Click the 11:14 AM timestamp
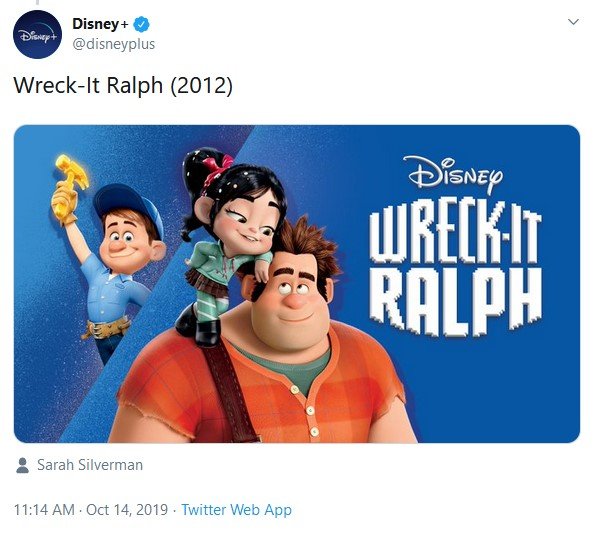The height and width of the screenshot is (534, 593). point(44,509)
